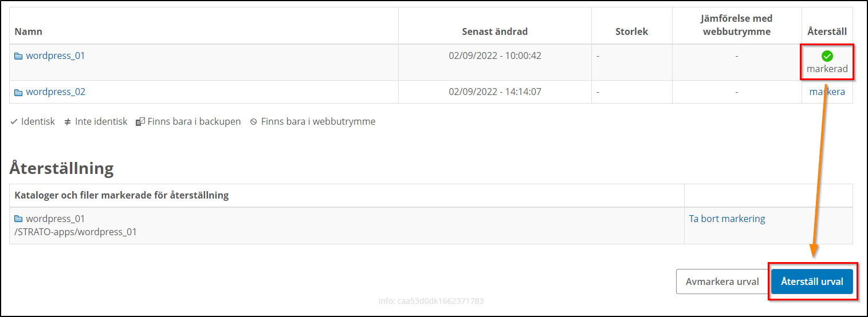868x317 pixels.
Task: Click the Storlek column header
Action: click(631, 31)
